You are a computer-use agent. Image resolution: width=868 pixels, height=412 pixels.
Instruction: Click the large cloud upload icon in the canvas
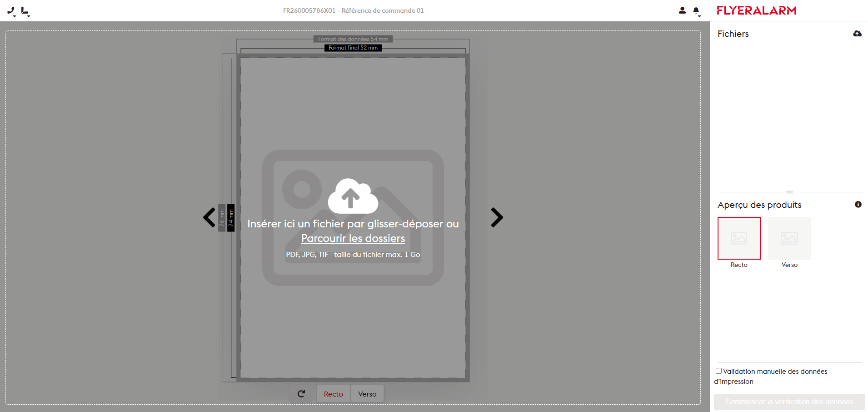click(x=353, y=196)
